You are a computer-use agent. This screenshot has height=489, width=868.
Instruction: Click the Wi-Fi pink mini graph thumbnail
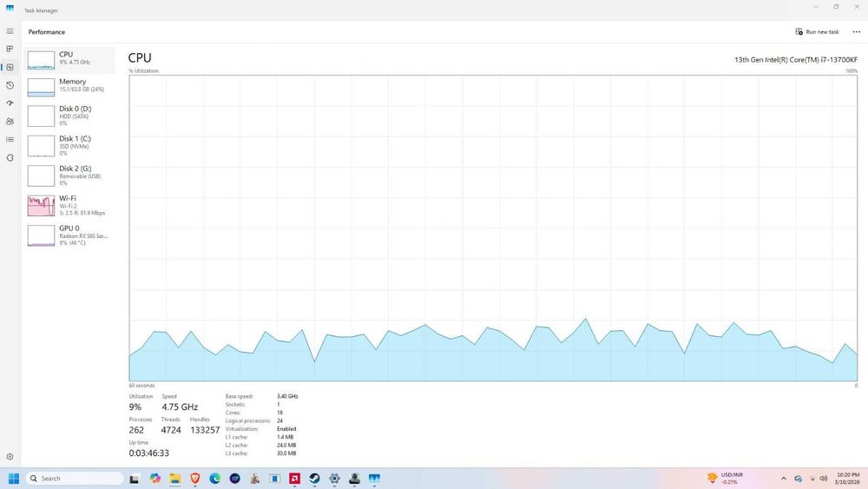41,206
